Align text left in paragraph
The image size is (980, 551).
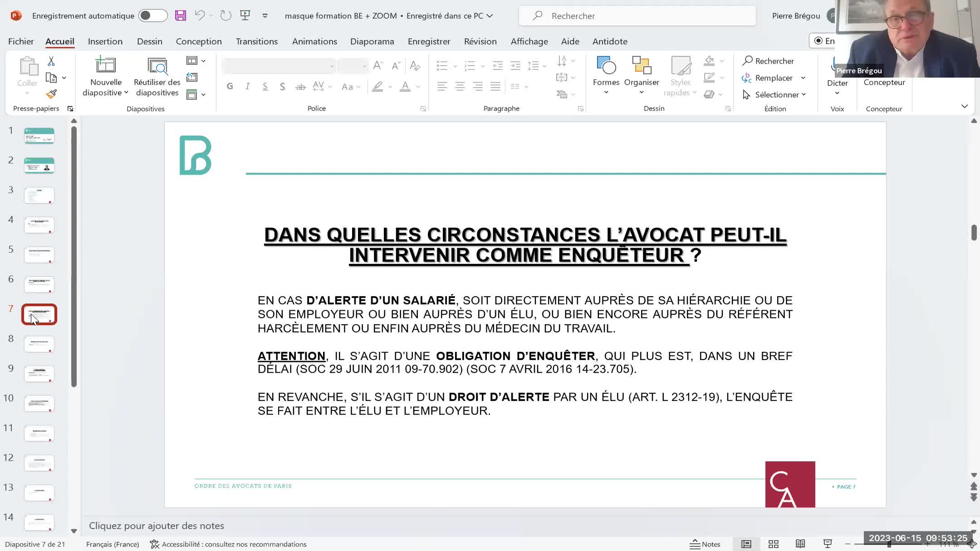[442, 86]
